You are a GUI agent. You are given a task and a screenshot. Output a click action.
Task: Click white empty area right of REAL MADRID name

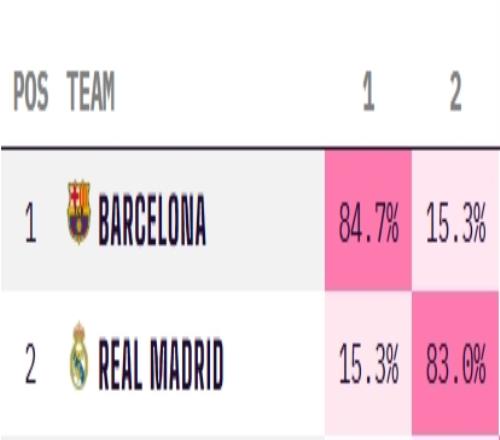tap(274, 363)
